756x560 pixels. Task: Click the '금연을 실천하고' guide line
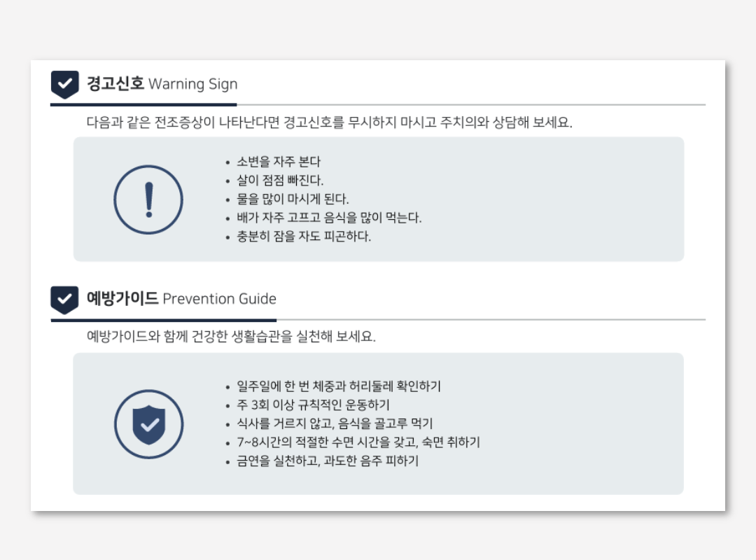point(328,461)
